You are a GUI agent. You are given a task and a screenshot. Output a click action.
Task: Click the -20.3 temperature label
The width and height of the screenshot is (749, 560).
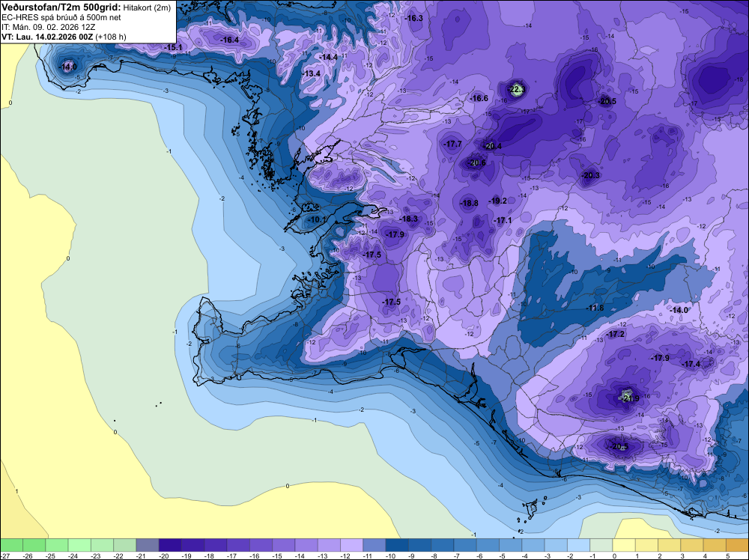(590, 176)
